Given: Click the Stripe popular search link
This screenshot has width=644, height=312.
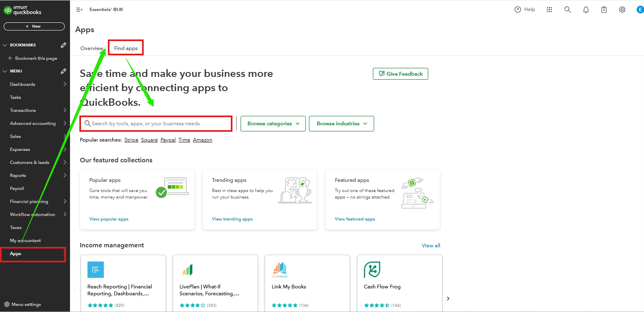Looking at the screenshot, I should pos(131,140).
